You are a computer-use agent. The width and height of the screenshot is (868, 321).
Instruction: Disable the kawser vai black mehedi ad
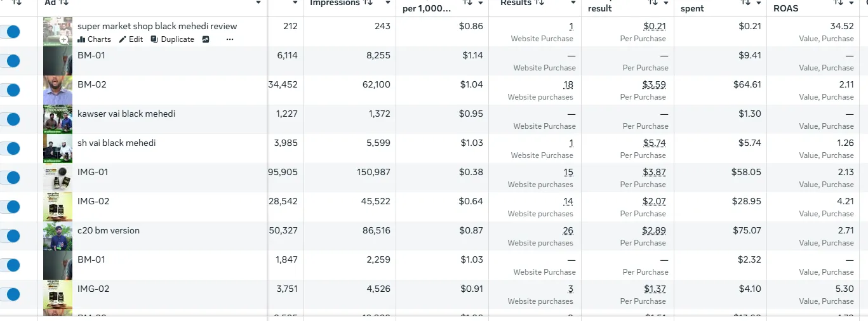(x=13, y=119)
